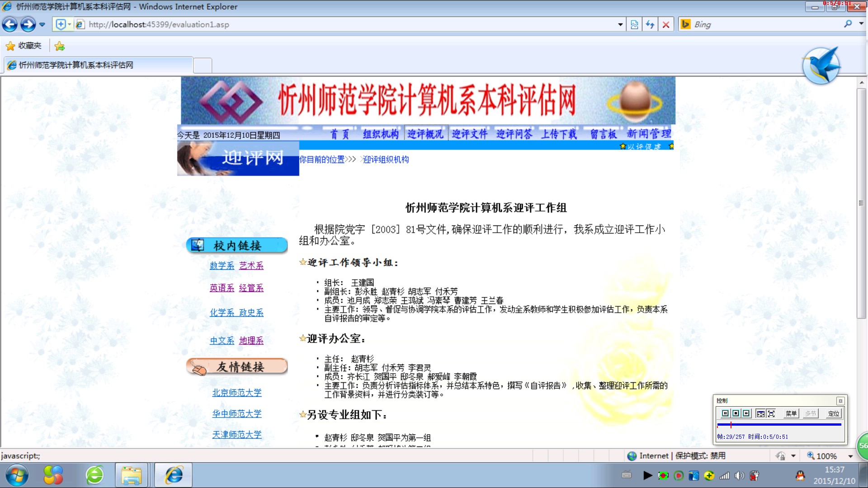Expand the address bar history dropdown
Screen dimensions: 868x488
[x=620, y=24]
